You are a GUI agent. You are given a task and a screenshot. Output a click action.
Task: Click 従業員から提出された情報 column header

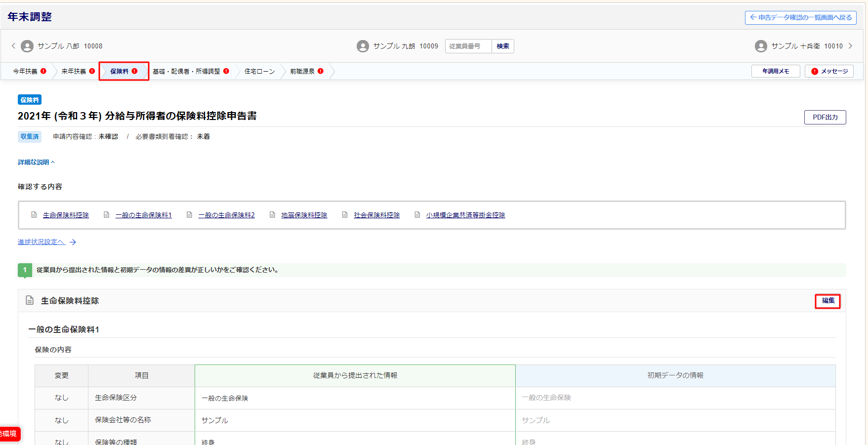pos(355,375)
